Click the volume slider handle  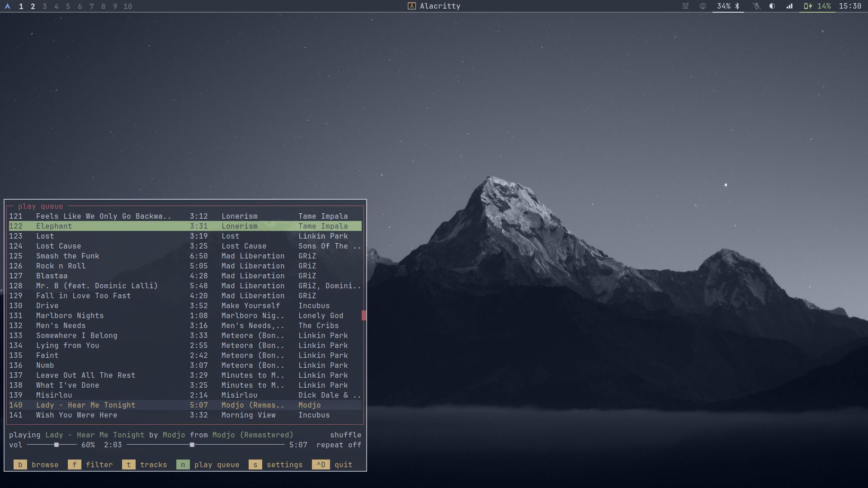tap(57, 445)
